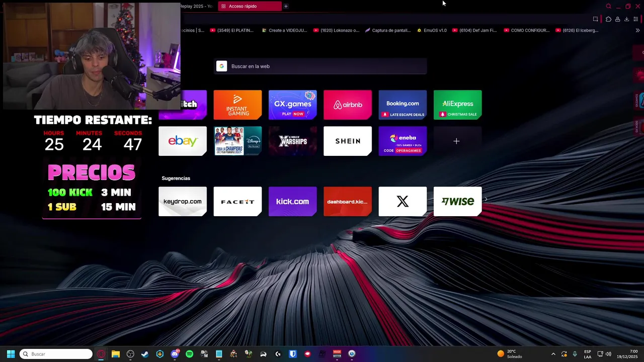Open the downloads icon in toolbar
The height and width of the screenshot is (362, 644).
(626, 19)
